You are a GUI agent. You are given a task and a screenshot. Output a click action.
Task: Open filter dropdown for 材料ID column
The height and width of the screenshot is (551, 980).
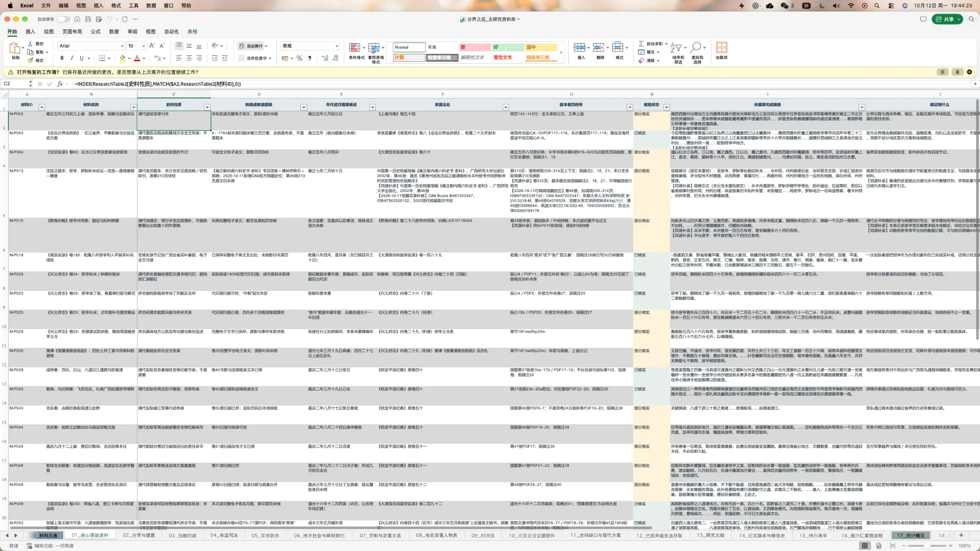pos(42,107)
